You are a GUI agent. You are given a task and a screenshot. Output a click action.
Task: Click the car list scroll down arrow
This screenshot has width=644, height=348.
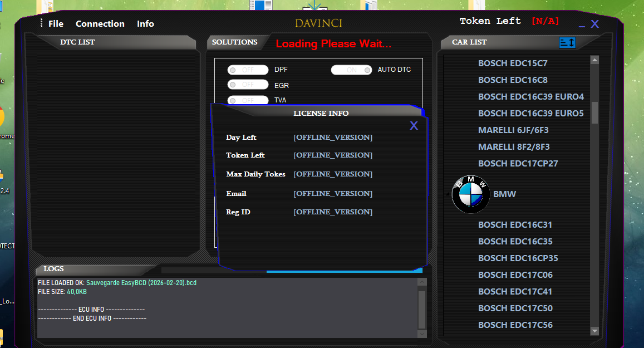pyautogui.click(x=594, y=331)
